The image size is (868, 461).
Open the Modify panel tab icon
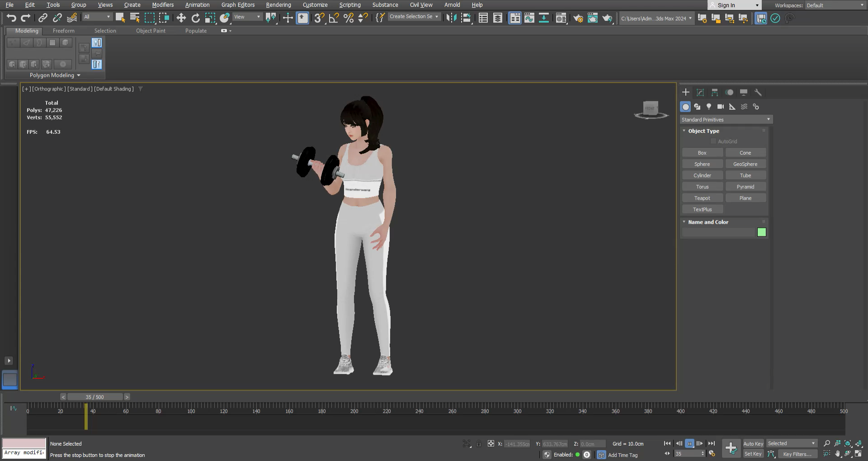[700, 92]
